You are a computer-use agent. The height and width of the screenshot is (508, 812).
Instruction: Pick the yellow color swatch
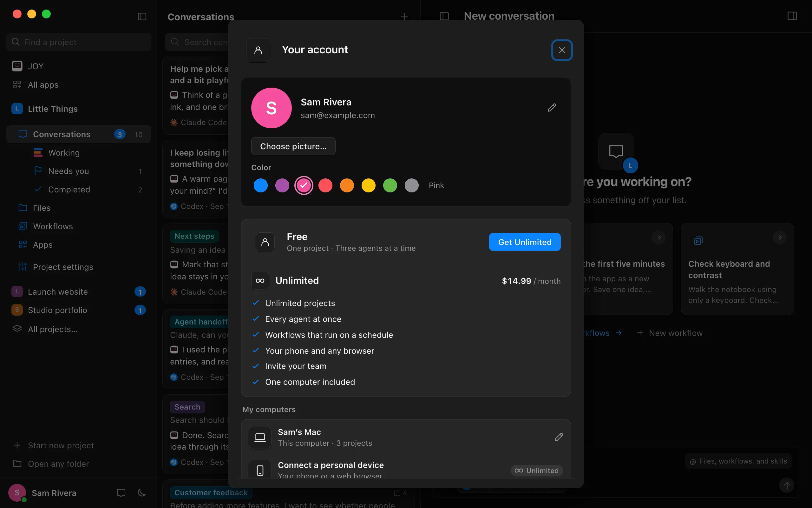tap(369, 185)
